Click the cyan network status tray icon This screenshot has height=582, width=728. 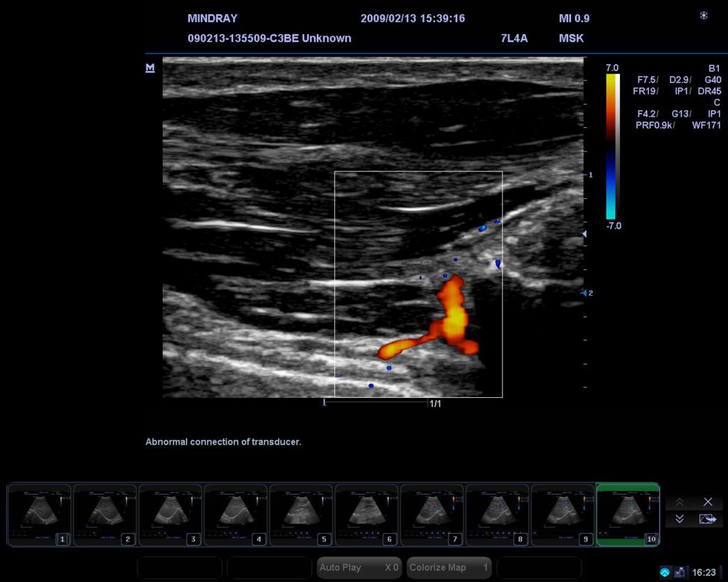click(x=665, y=572)
